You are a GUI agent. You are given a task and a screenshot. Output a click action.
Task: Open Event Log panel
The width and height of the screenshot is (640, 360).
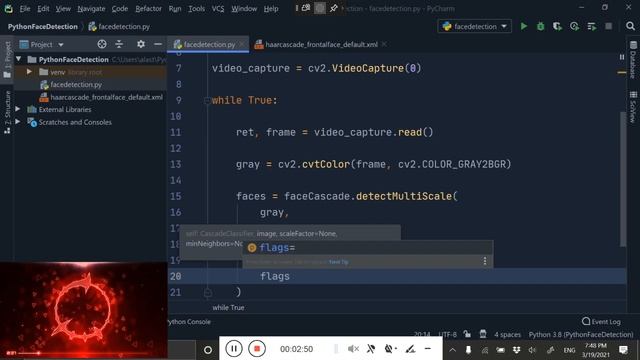pos(601,322)
